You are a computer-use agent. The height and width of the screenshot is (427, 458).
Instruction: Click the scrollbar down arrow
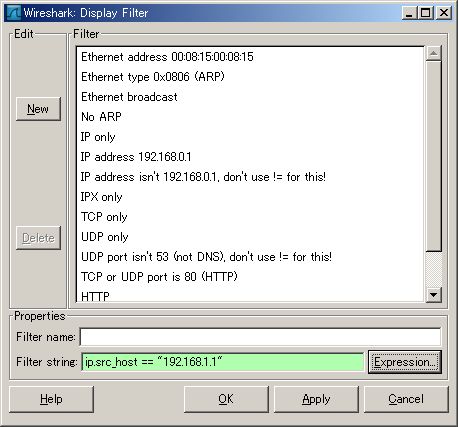point(433,295)
